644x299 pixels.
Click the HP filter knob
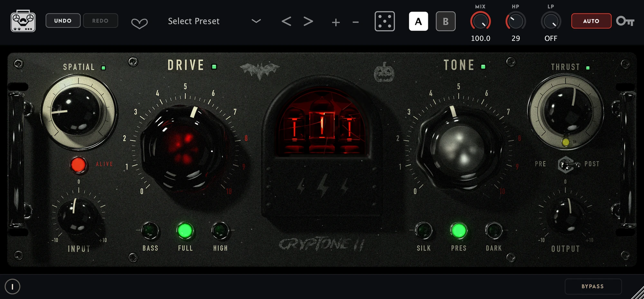point(516,21)
